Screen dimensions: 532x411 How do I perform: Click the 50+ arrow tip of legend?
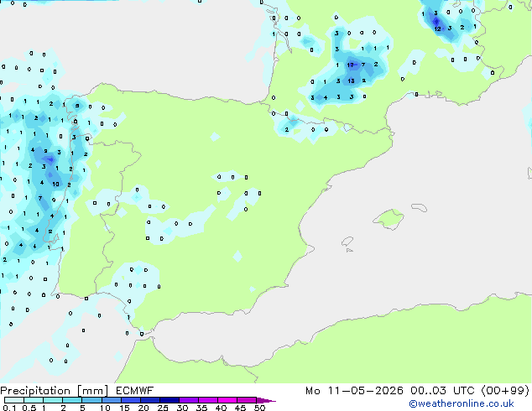266,400
